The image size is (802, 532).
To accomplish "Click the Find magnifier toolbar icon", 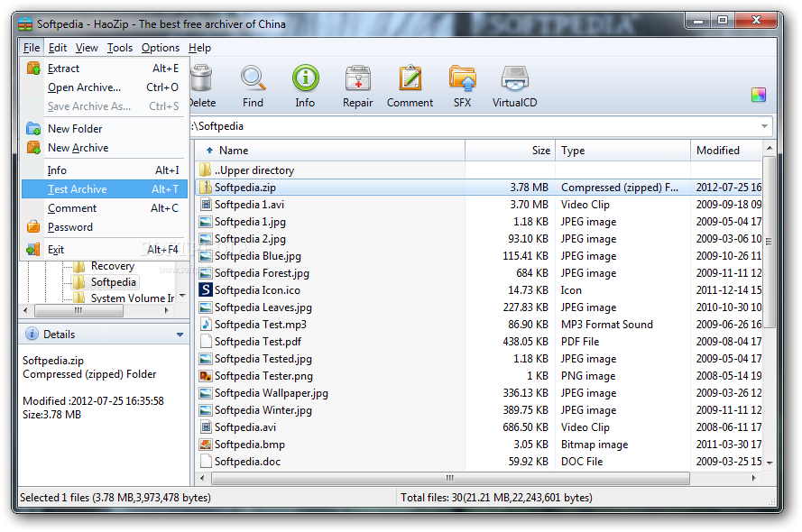I will coord(253,78).
